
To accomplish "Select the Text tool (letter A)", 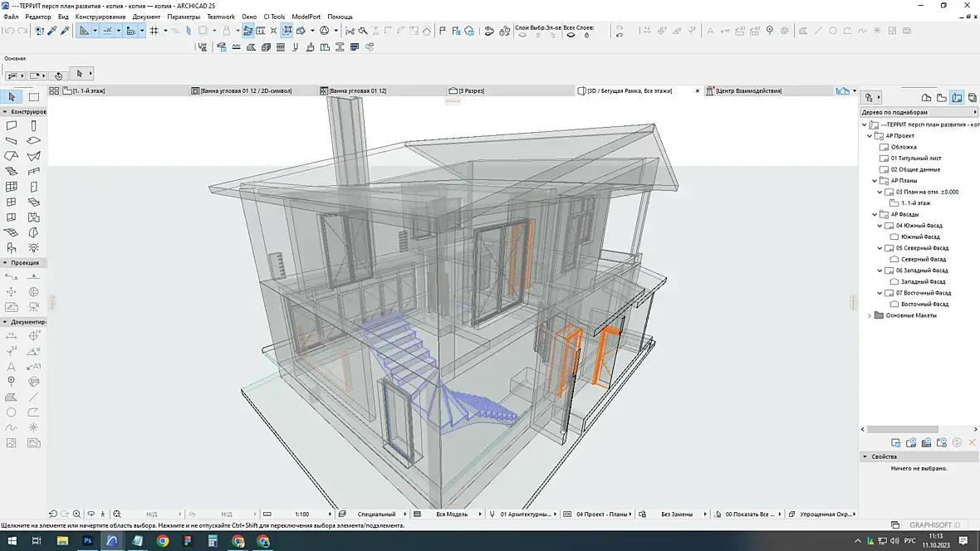I will click(12, 367).
